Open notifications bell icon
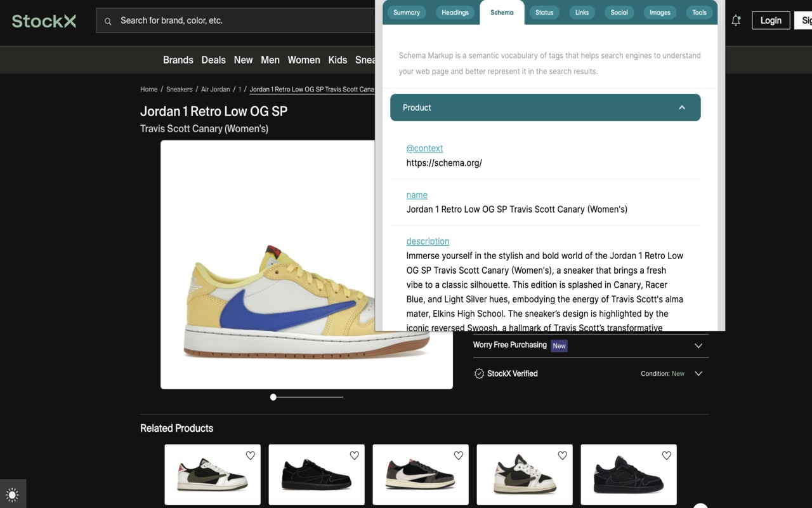The width and height of the screenshot is (812, 508). coord(736,20)
